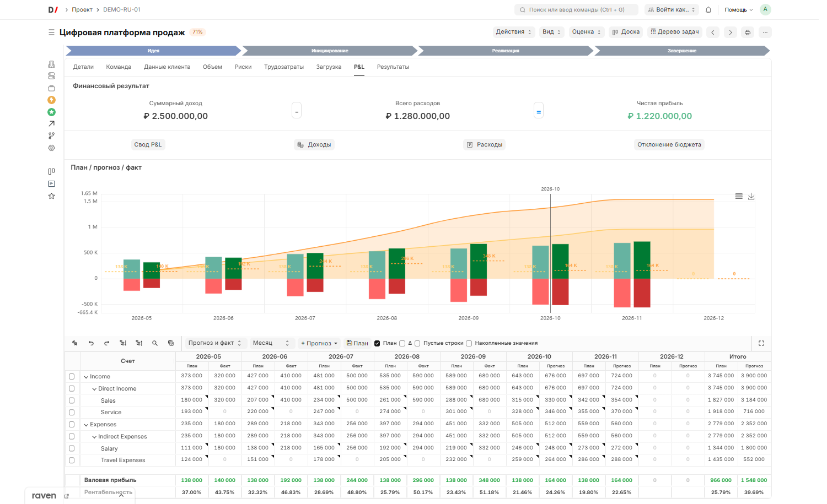Switch to the Команда tab

[119, 67]
